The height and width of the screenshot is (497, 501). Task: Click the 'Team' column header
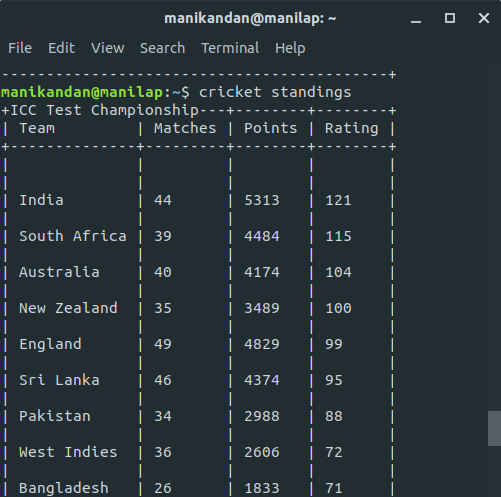pyautogui.click(x=37, y=128)
